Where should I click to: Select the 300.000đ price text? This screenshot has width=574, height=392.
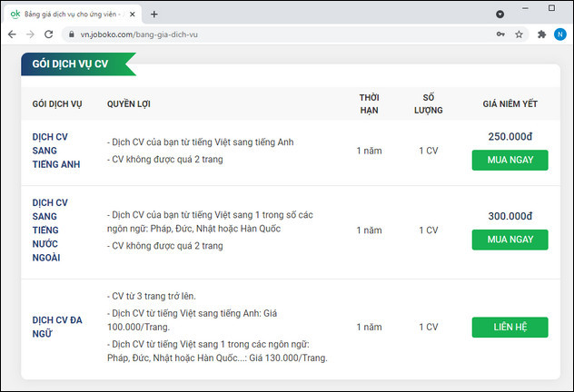tap(510, 216)
